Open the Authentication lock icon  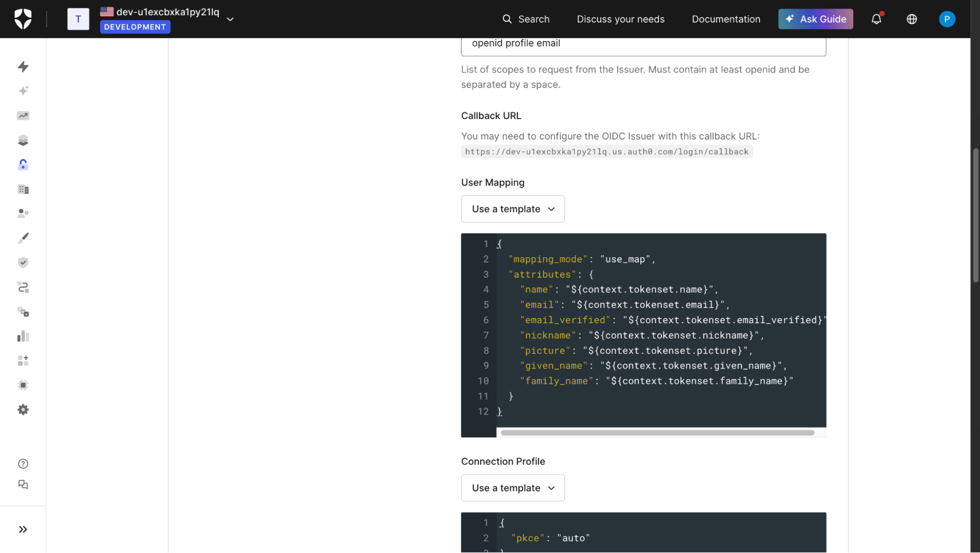(x=23, y=165)
